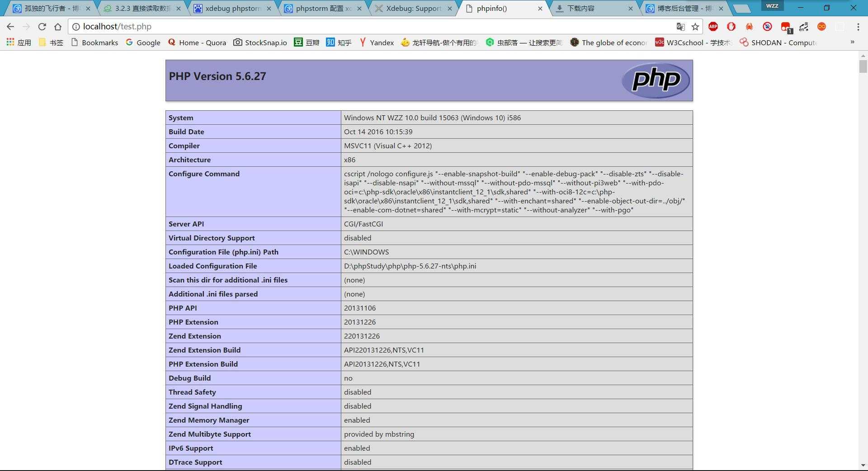Open the en translation extension icon
868x471 pixels.
(804, 27)
